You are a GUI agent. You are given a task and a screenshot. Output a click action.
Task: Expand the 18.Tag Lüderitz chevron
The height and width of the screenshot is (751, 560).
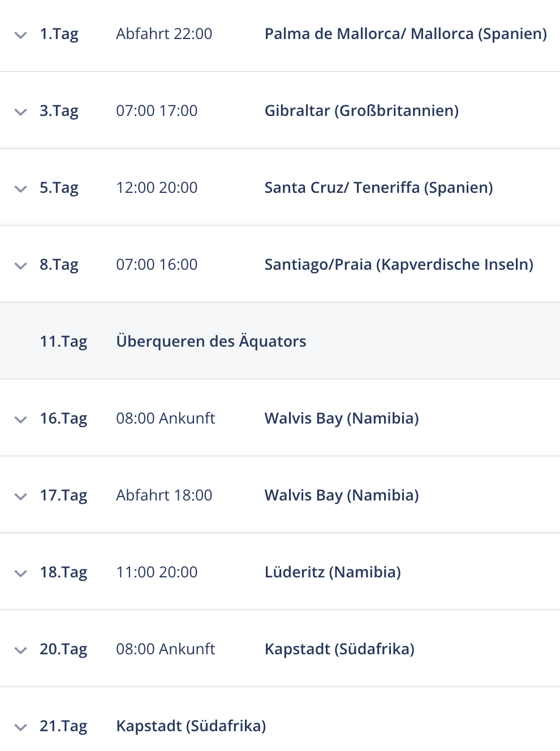[x=20, y=574]
